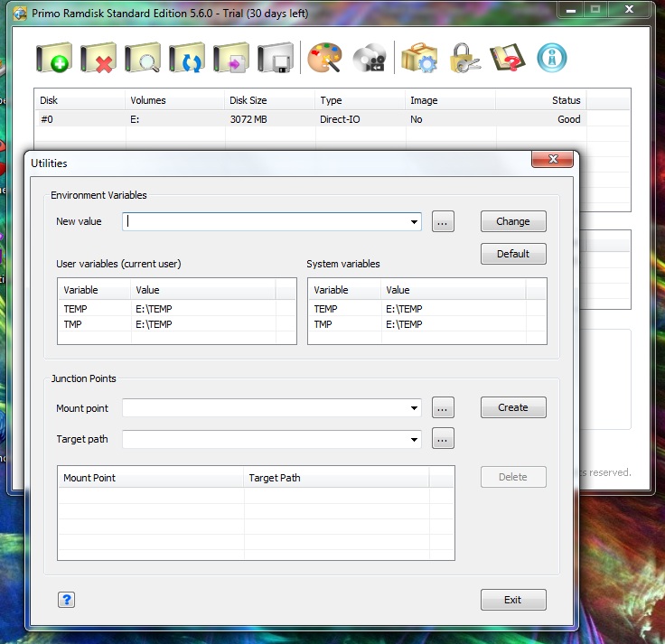Click the padlock and keys license icon
This screenshot has height=644, width=665.
pyautogui.click(x=464, y=58)
